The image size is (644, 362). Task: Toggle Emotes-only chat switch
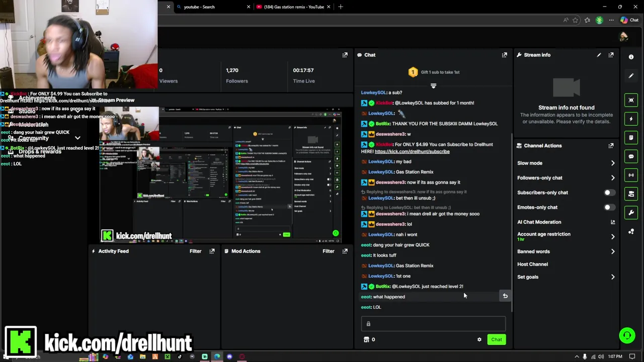click(609, 207)
